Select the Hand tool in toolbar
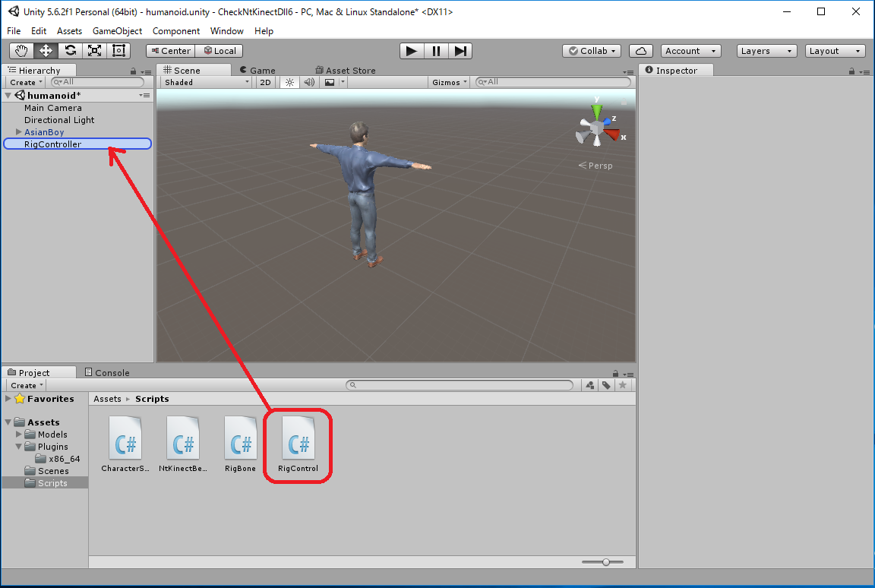The width and height of the screenshot is (875, 588). (22, 51)
